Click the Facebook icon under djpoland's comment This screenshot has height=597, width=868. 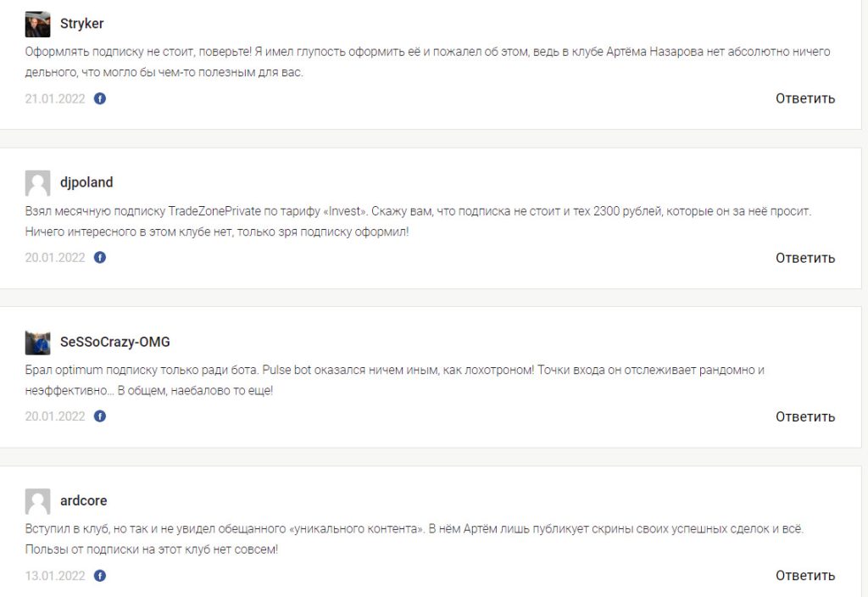point(100,258)
